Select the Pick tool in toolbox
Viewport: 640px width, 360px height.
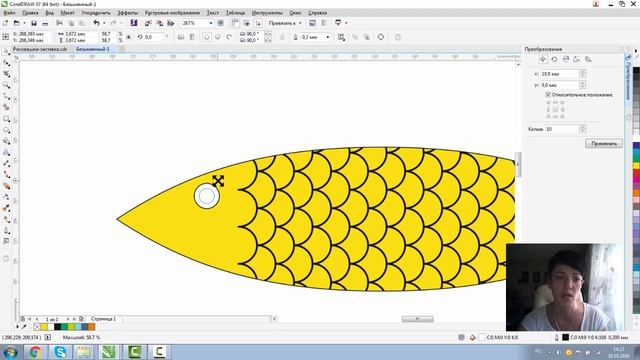pos(6,52)
